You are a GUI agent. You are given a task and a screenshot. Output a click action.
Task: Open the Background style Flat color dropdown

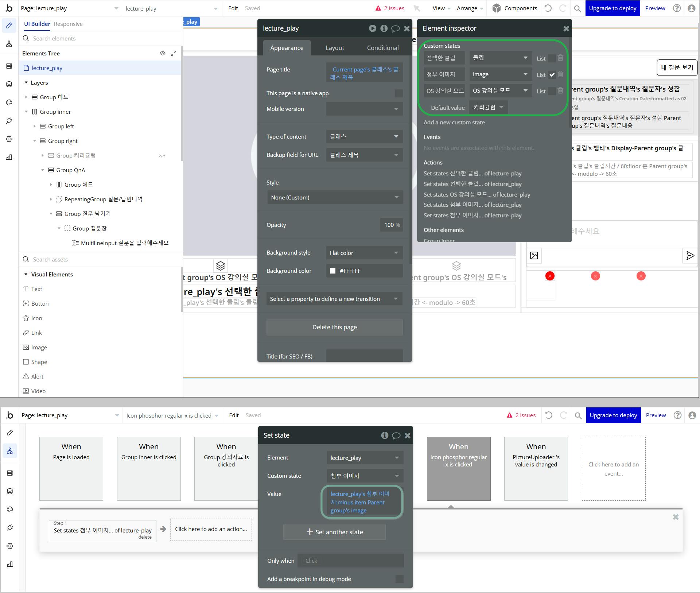[364, 253]
